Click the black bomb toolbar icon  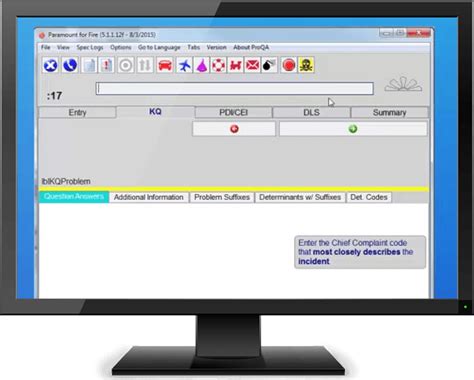(x=269, y=65)
